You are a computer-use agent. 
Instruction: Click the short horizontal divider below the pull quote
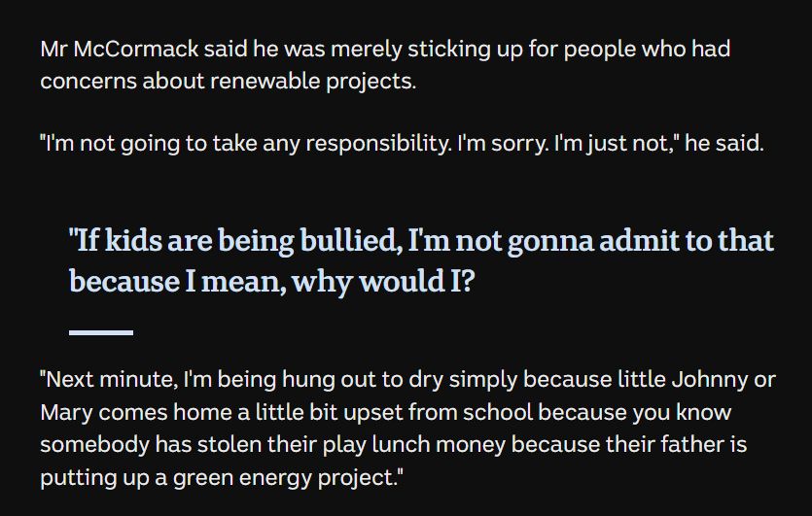(x=101, y=332)
